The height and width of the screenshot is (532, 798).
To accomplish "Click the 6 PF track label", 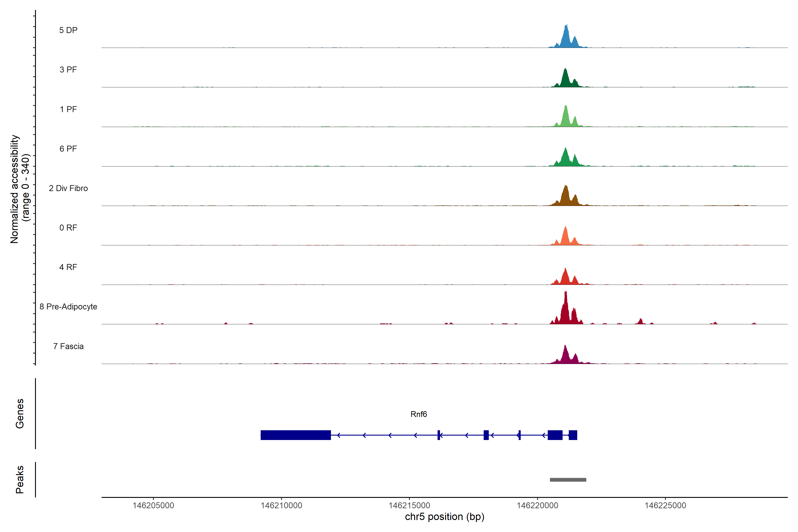I will (x=68, y=149).
